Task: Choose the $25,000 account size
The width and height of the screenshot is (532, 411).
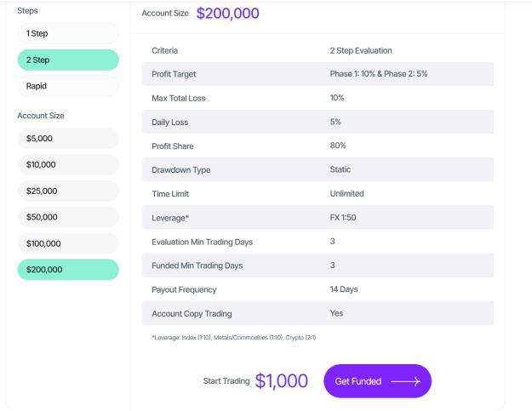Action: [x=68, y=191]
